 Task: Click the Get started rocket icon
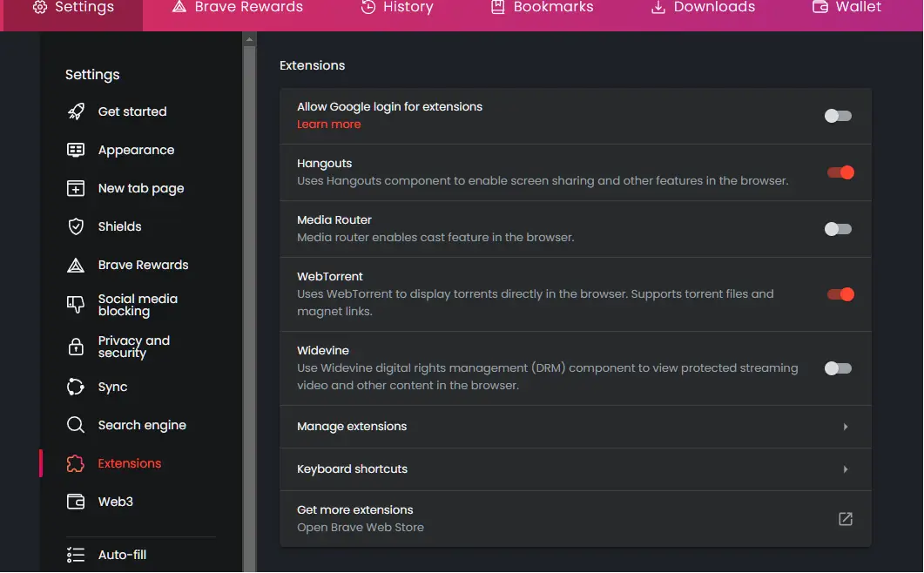(76, 111)
